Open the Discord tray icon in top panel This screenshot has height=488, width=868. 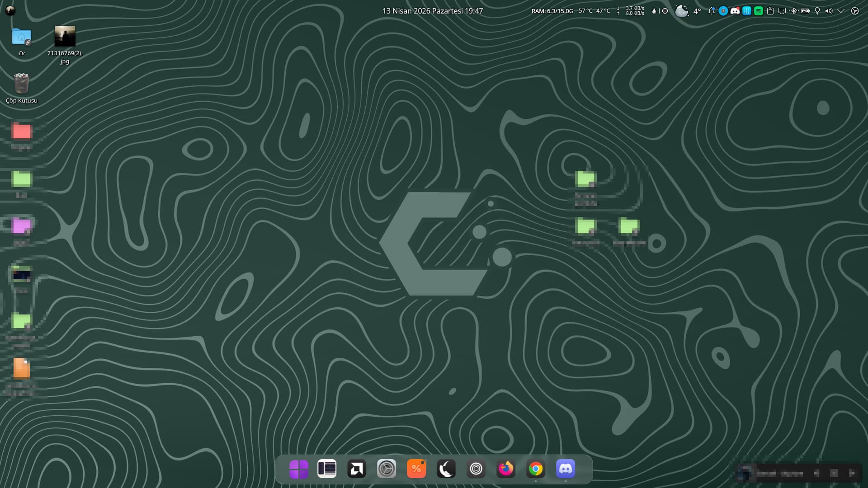click(x=735, y=11)
